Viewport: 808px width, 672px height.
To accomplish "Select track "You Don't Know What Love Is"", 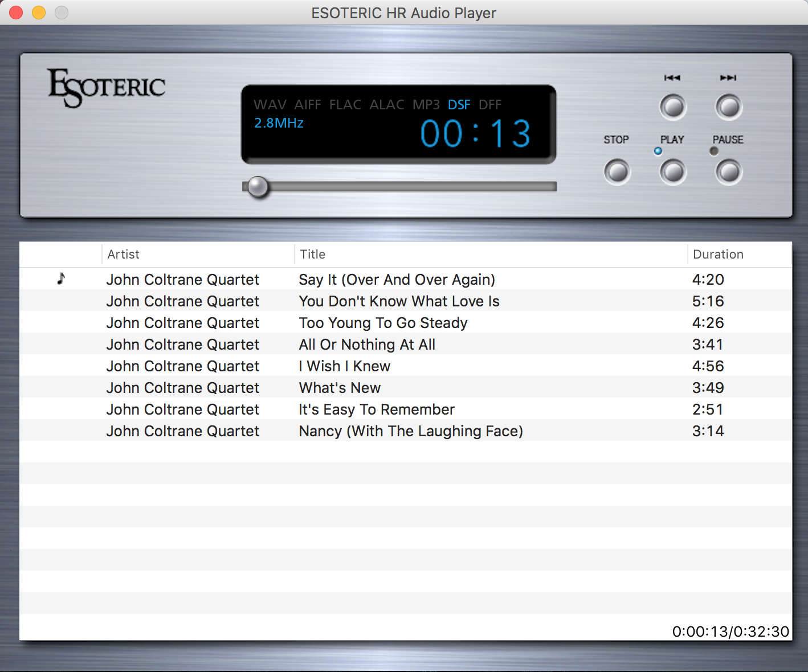I will point(399,301).
